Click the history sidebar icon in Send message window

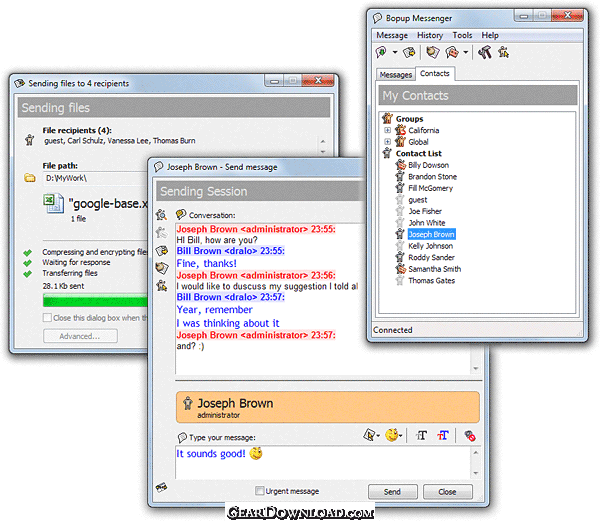(x=161, y=268)
